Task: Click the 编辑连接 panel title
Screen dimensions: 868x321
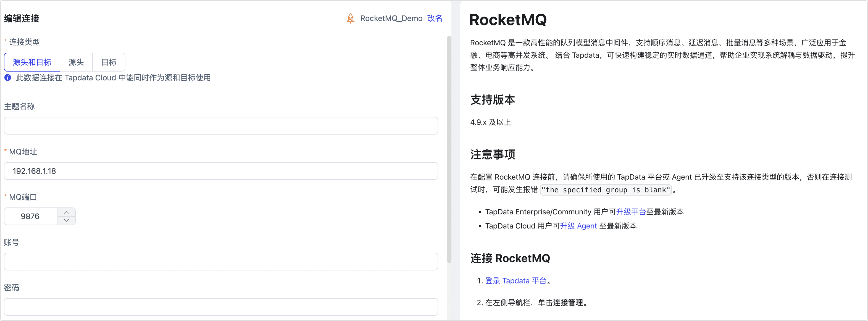Action: click(x=21, y=19)
